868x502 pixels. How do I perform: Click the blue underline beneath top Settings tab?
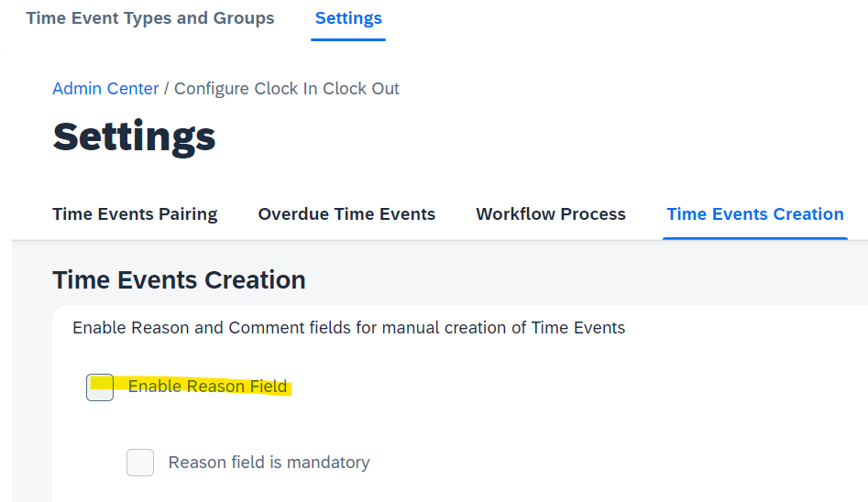348,39
